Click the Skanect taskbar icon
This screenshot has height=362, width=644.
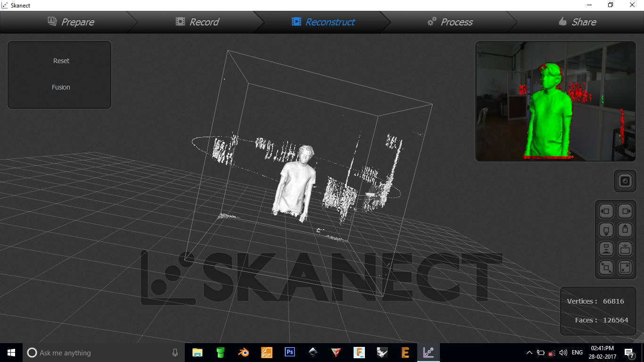[429, 353]
